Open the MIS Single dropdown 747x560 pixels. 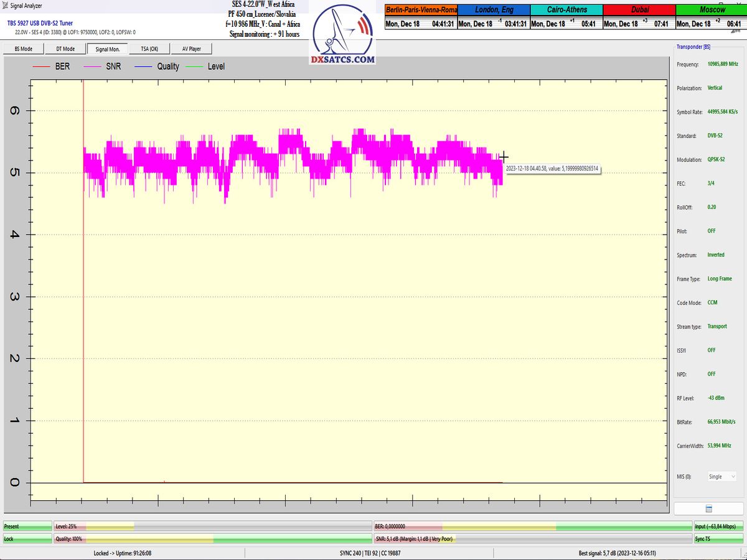(x=721, y=477)
